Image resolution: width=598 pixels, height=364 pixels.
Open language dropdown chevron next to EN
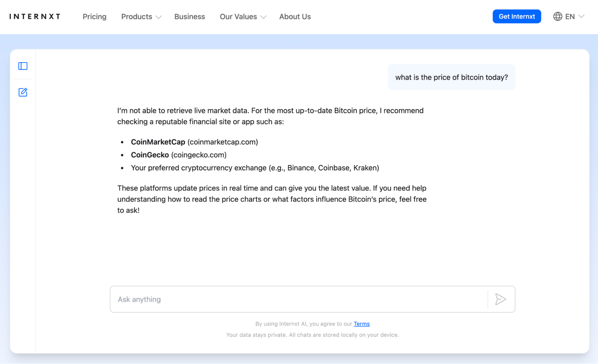click(x=581, y=16)
